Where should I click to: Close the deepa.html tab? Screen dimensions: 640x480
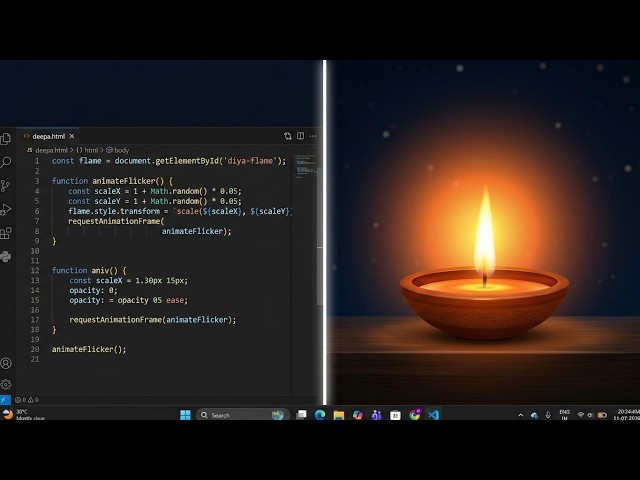pos(72,136)
